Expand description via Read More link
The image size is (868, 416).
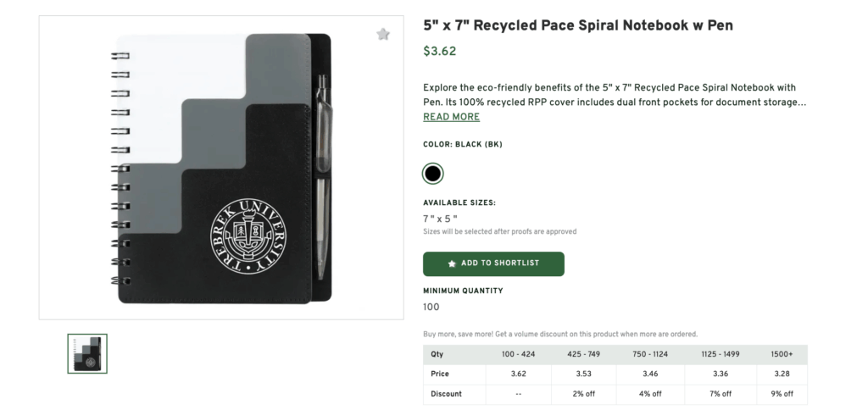[x=451, y=117]
